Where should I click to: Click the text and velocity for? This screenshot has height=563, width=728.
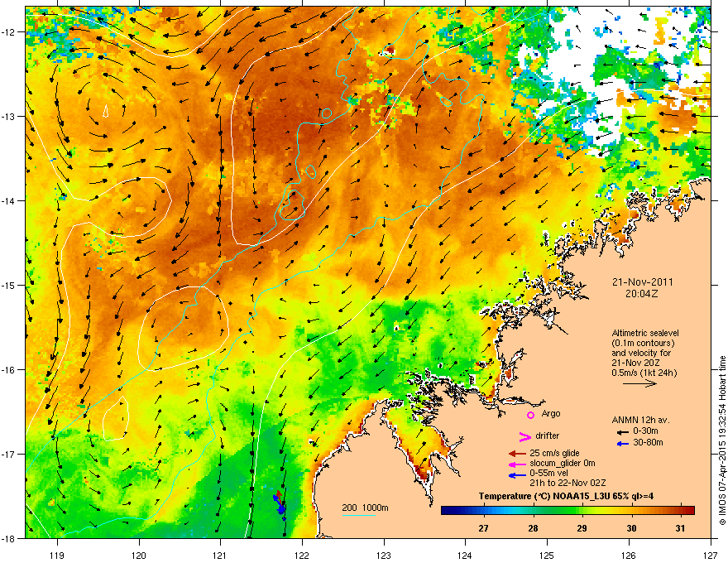click(x=641, y=353)
